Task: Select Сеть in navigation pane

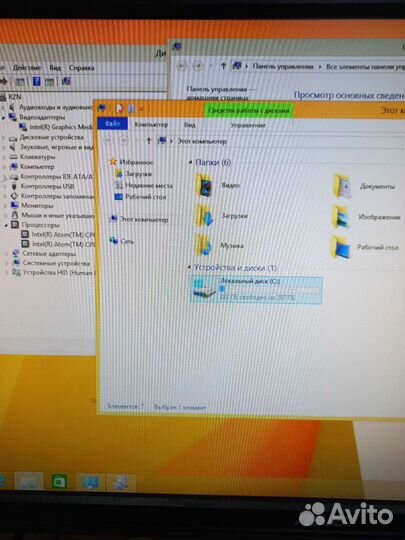Action: point(127,241)
